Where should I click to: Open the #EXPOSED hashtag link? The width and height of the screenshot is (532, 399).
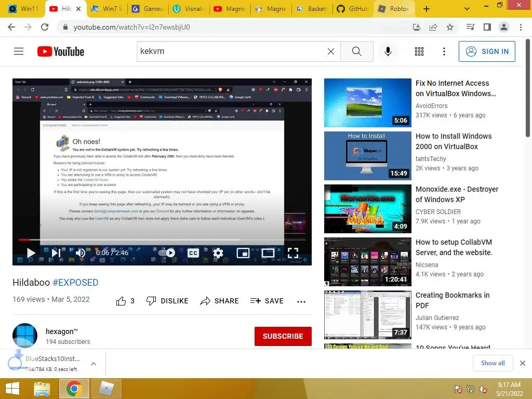[x=75, y=282]
